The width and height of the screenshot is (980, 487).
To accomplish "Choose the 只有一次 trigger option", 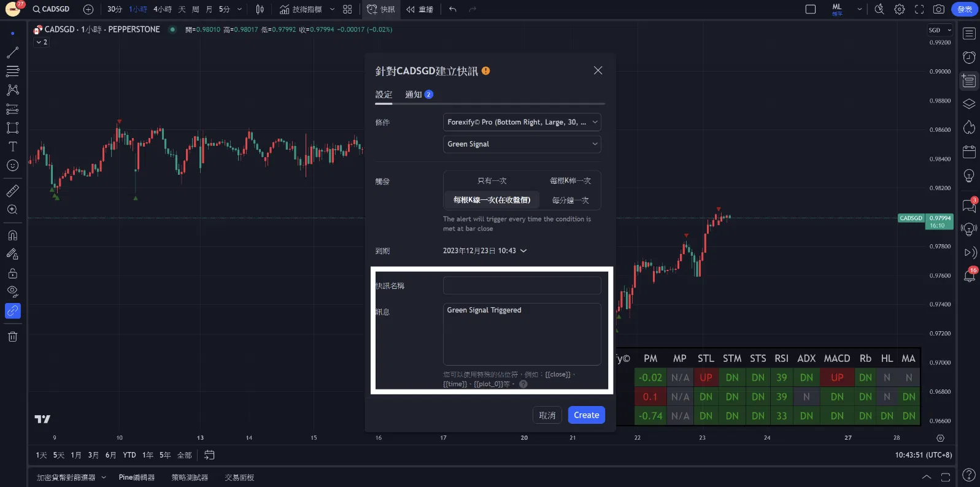I will (x=492, y=181).
